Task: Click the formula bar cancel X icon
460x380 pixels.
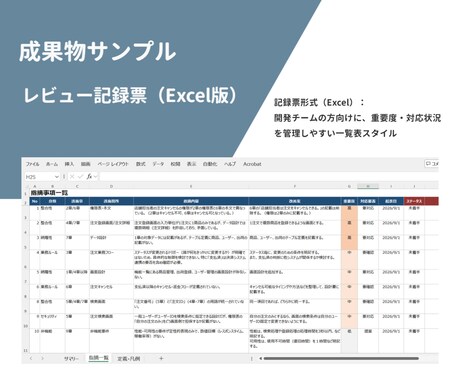Action: coord(72,177)
